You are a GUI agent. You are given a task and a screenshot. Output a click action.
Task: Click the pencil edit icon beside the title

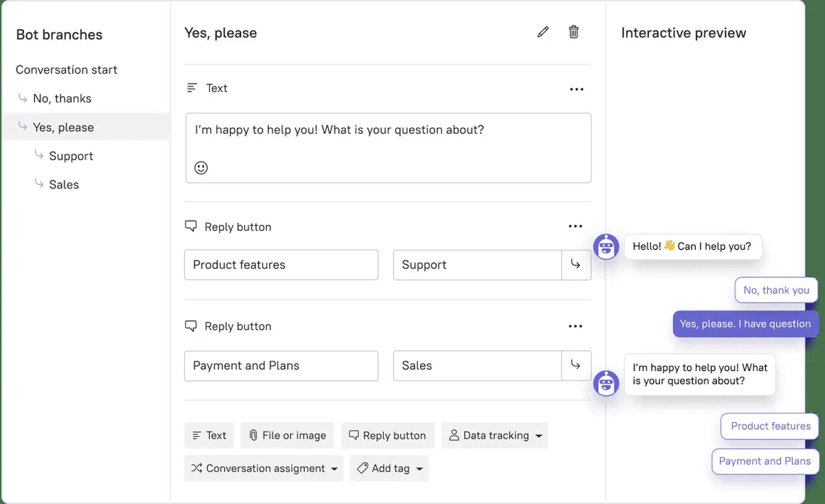click(543, 32)
